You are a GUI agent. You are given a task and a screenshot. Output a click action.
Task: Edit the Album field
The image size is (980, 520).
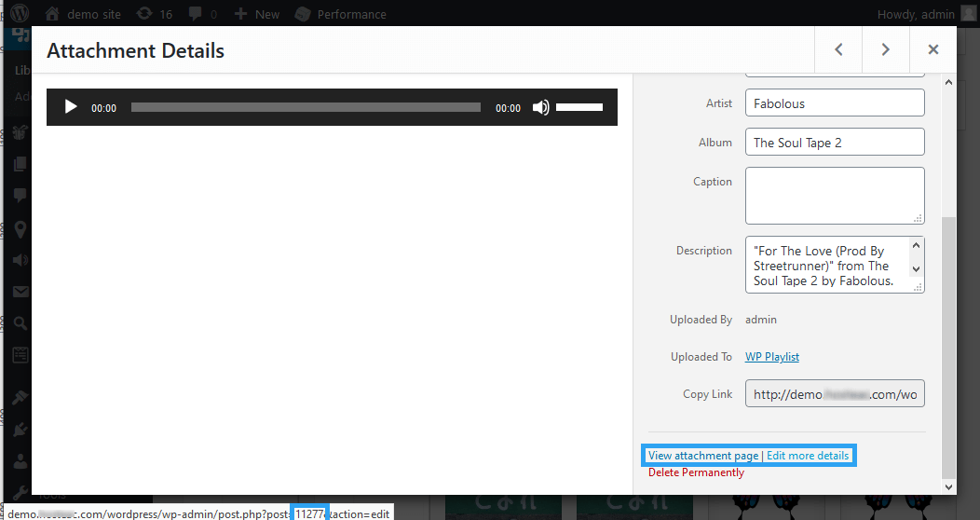835,142
